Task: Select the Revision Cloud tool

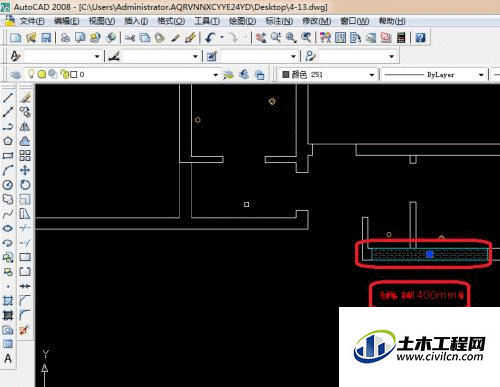Action: 8,199
